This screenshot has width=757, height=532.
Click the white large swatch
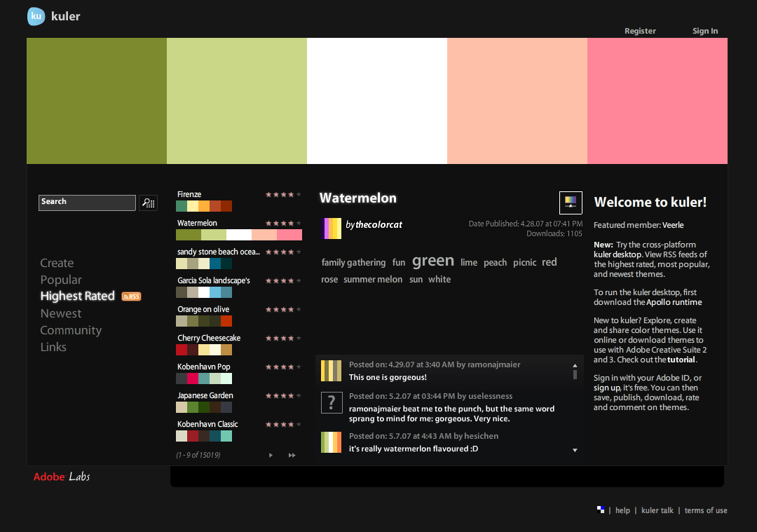pos(377,101)
